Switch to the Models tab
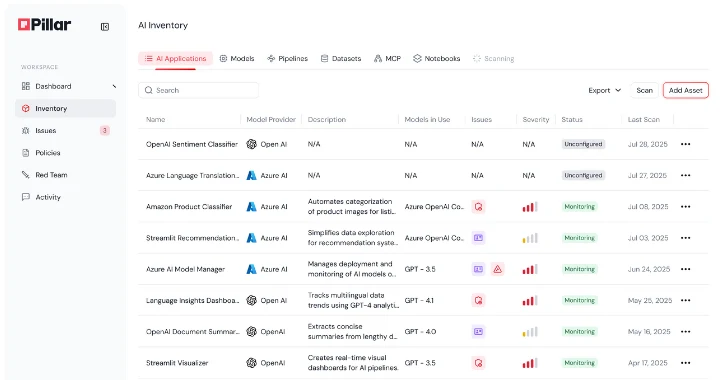 pos(237,59)
